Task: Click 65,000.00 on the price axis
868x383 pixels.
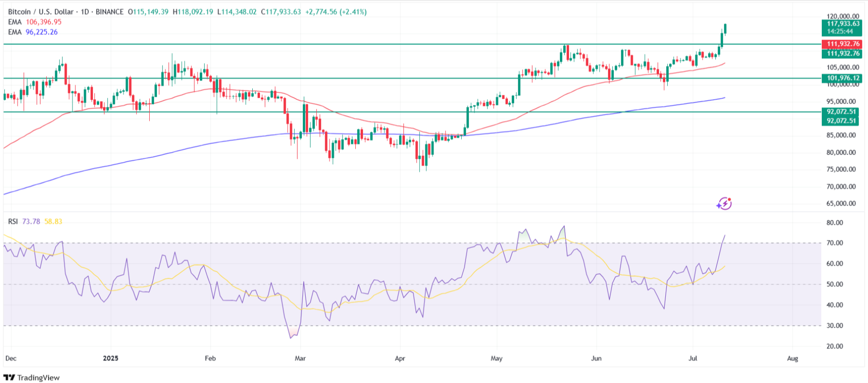Action: click(x=841, y=203)
